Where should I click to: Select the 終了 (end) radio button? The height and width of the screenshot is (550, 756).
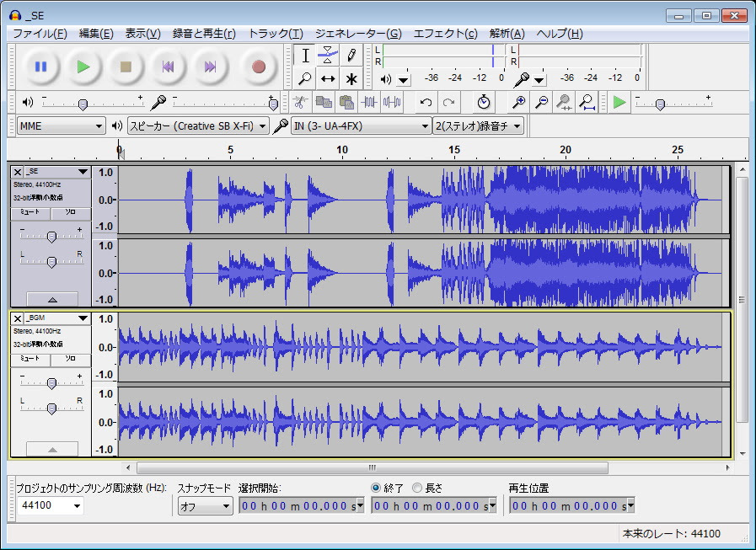[376, 488]
